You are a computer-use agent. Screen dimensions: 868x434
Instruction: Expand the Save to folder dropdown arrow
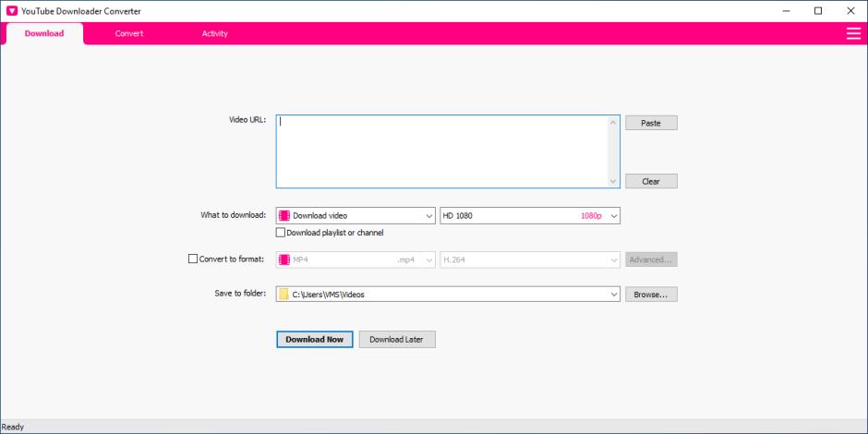tap(613, 295)
